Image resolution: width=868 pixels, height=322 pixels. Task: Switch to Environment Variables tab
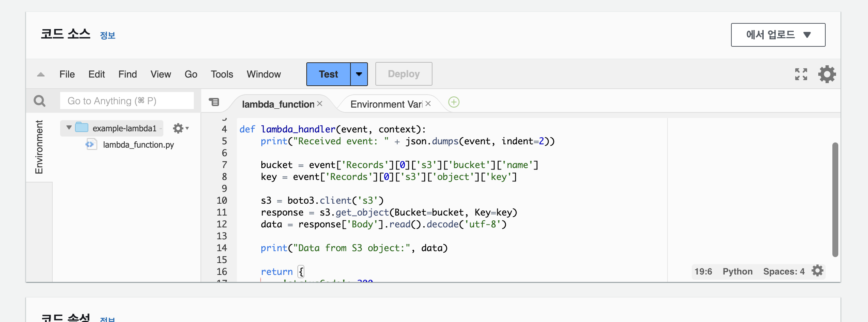click(x=386, y=104)
